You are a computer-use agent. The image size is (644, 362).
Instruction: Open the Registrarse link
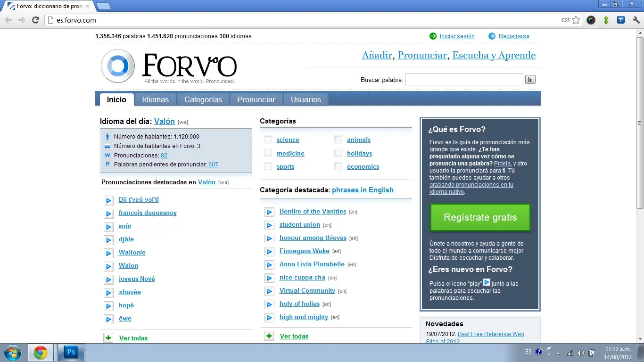[x=514, y=36]
